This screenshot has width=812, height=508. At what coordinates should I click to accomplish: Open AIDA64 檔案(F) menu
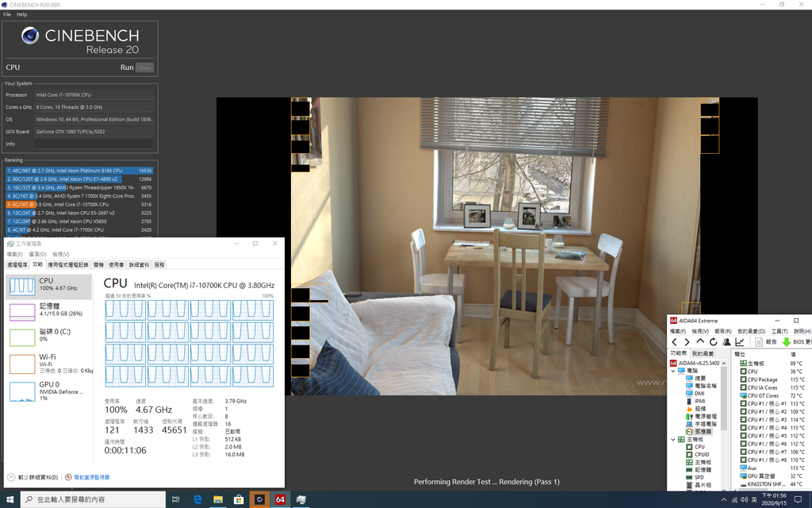678,331
